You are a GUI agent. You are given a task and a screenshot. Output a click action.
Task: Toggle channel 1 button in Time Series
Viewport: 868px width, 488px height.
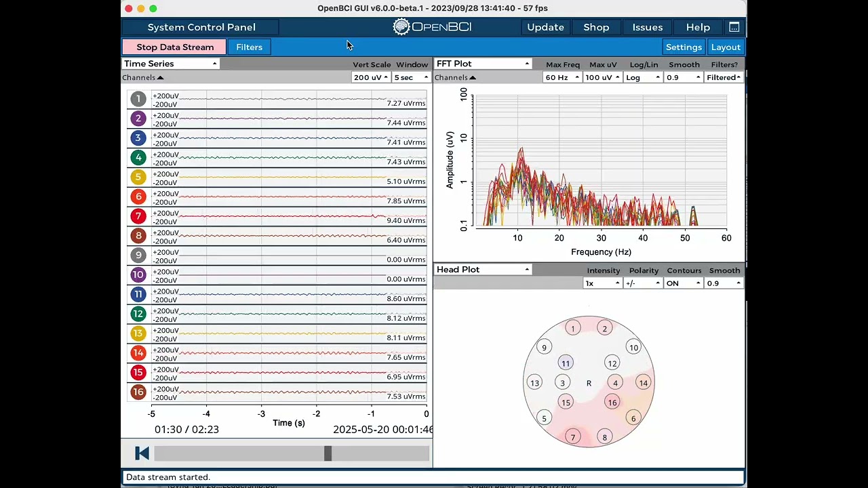(x=138, y=99)
